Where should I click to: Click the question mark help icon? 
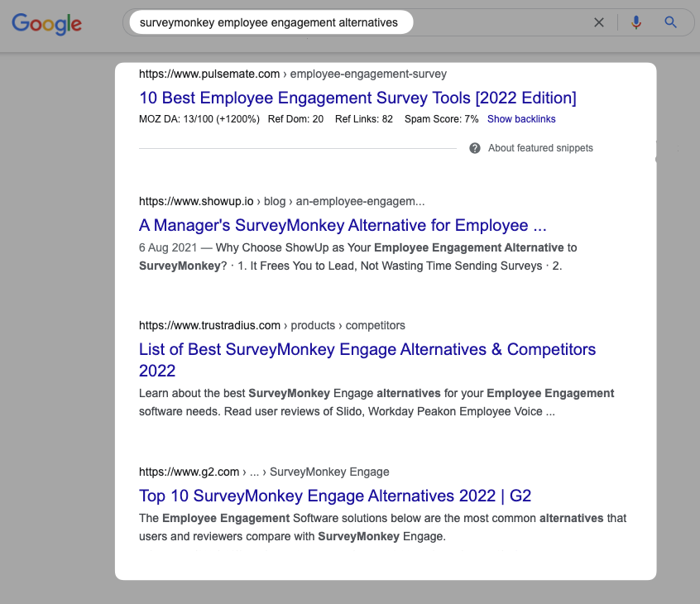[x=475, y=148]
